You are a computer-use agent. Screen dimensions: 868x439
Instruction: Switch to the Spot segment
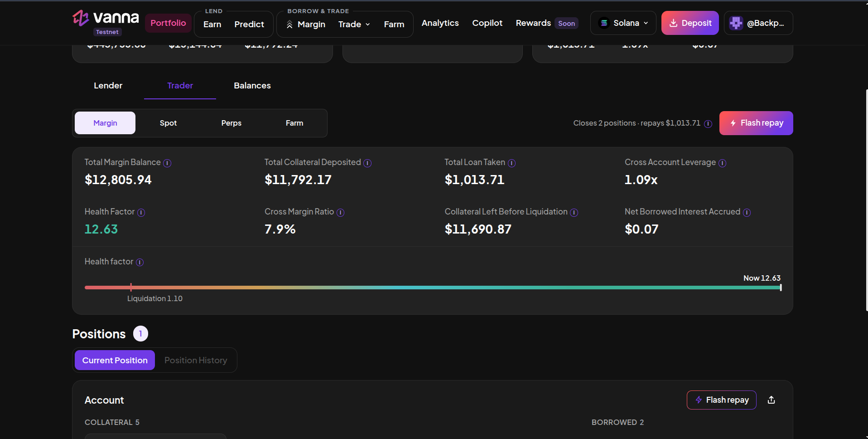point(168,123)
